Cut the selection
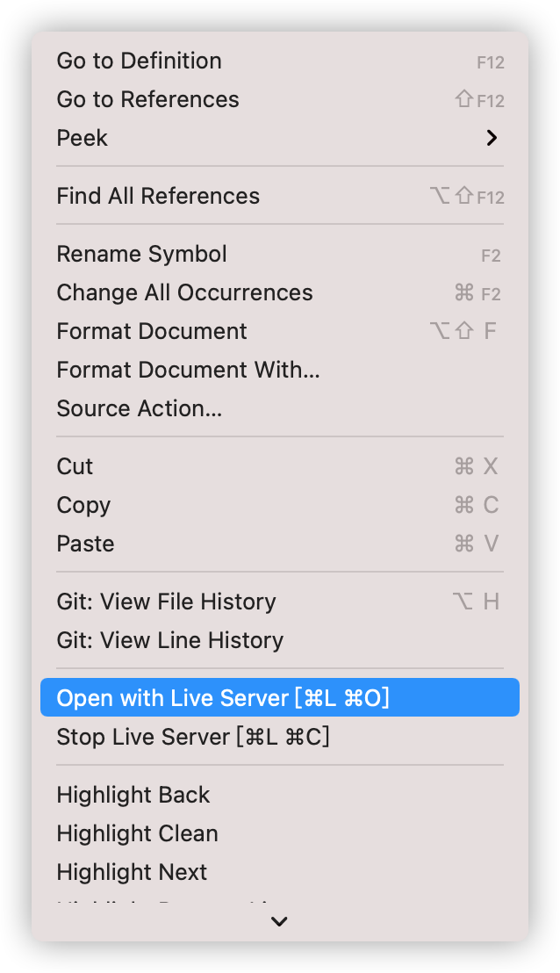 (x=280, y=466)
